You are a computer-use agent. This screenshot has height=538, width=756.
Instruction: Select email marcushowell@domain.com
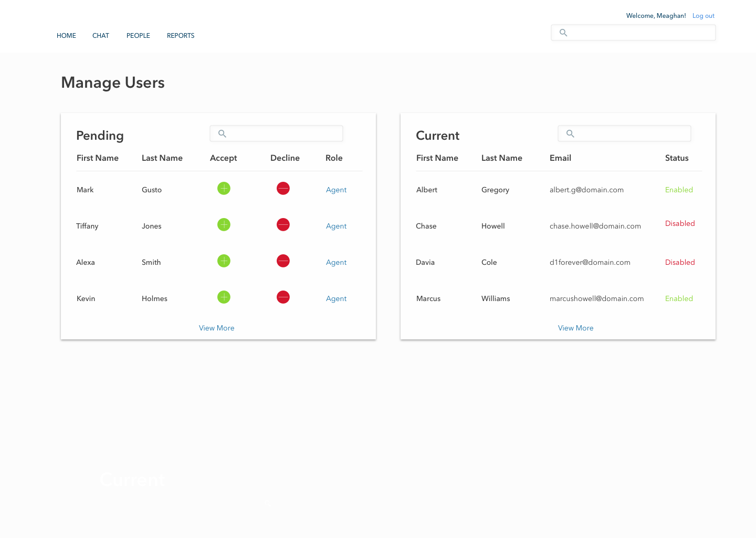(x=596, y=298)
